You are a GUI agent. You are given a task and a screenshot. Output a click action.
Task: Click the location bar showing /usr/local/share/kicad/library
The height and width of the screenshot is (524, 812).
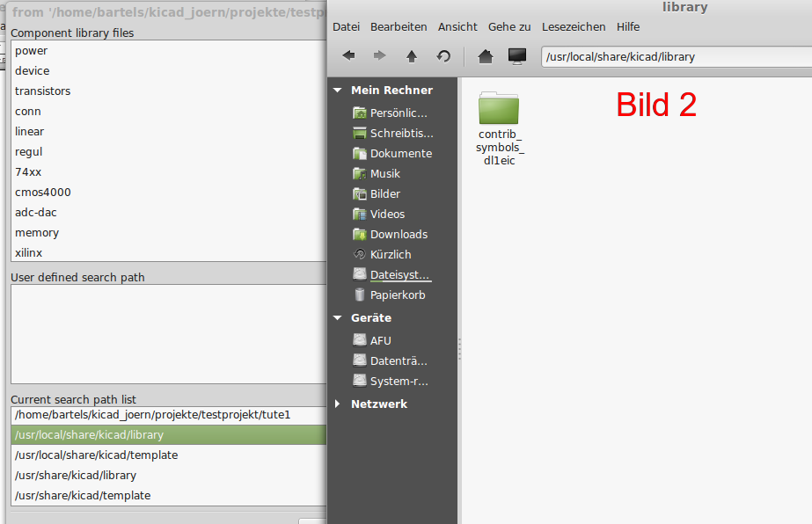click(677, 56)
